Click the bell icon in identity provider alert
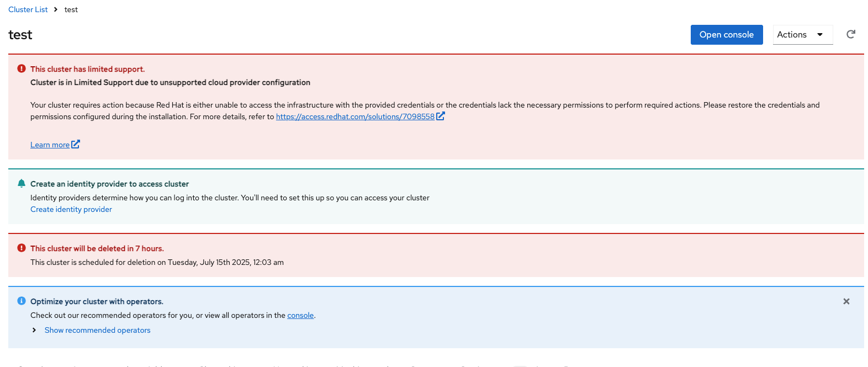 pyautogui.click(x=22, y=183)
